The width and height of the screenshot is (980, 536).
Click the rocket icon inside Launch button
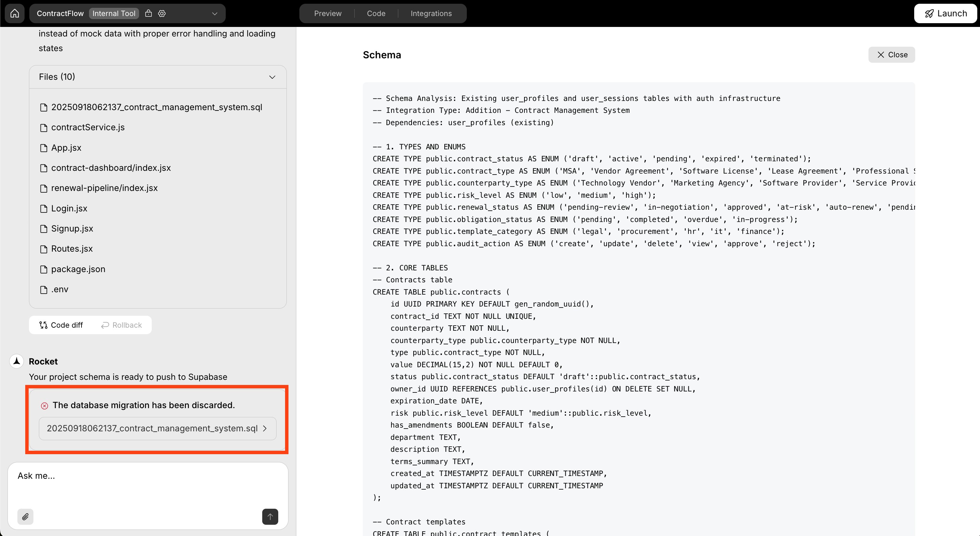click(929, 13)
